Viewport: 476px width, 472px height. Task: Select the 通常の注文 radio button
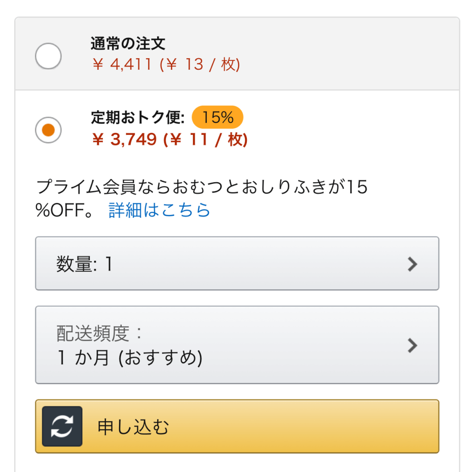[48, 56]
